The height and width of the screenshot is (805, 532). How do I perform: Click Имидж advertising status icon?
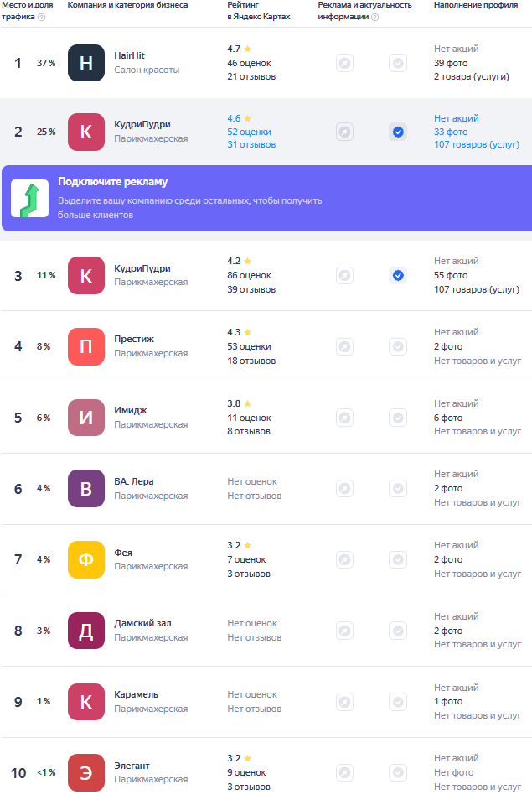[x=344, y=418]
